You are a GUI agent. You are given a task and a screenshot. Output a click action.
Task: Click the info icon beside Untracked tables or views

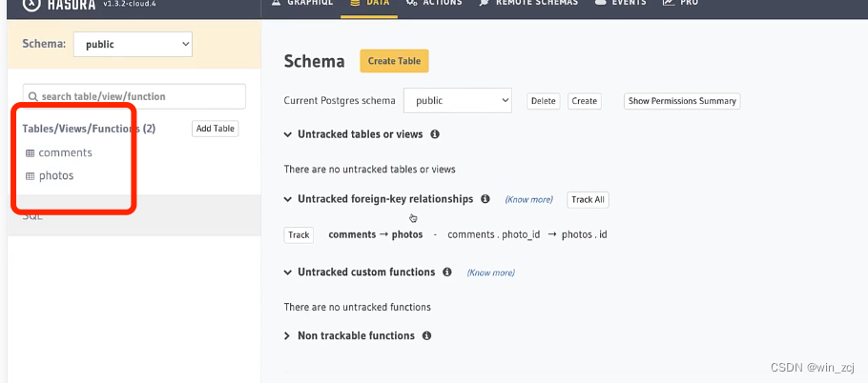click(x=435, y=135)
